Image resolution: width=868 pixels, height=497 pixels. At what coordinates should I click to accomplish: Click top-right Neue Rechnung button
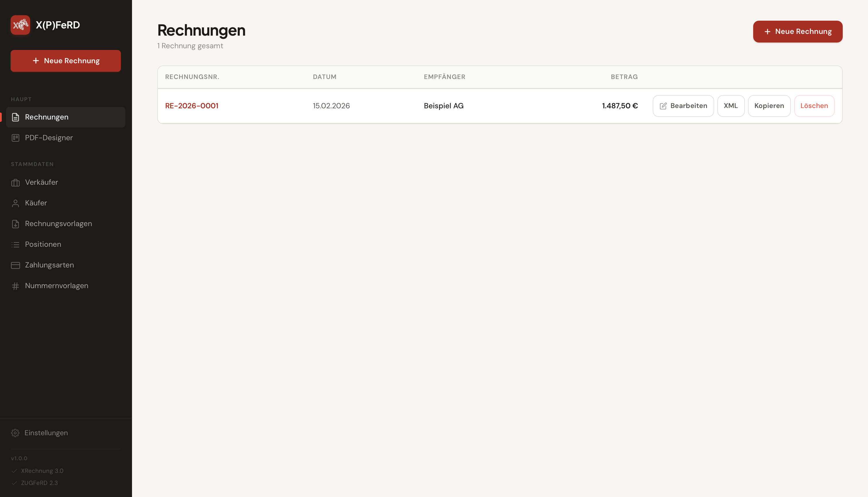coord(798,32)
